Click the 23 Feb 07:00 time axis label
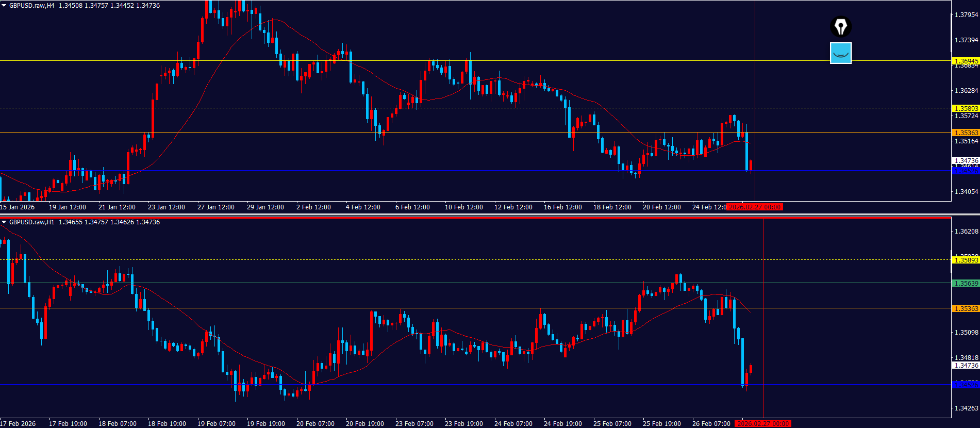This screenshot has height=428, width=980. point(414,424)
